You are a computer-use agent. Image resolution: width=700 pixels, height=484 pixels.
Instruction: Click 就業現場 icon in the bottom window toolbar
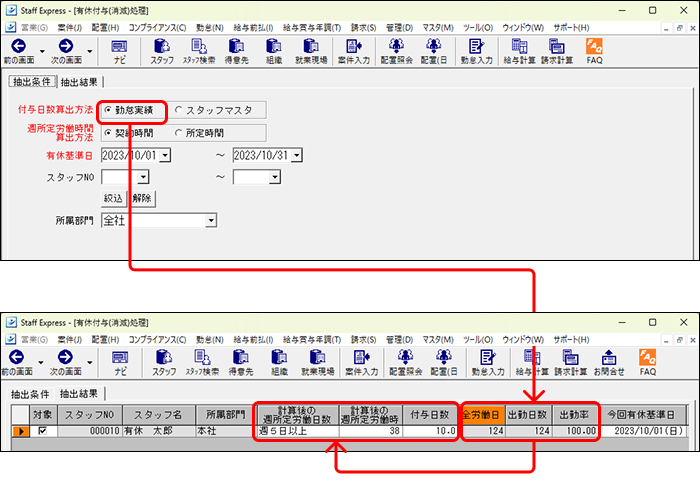(x=317, y=363)
